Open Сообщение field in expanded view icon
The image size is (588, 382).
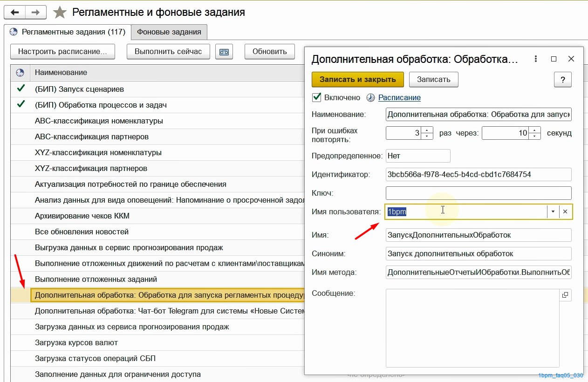pos(565,294)
